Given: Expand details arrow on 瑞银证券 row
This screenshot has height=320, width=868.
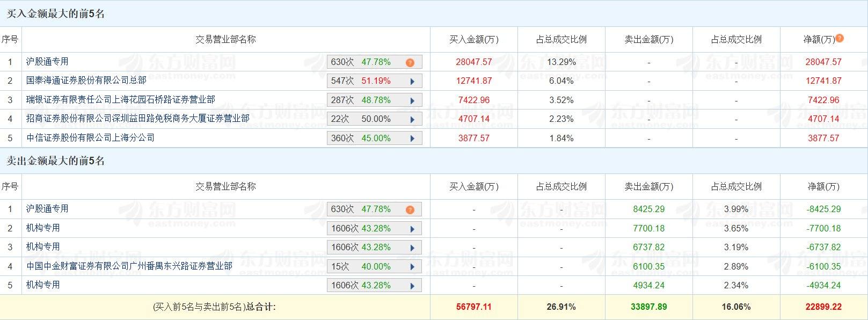Looking at the screenshot, I should (x=413, y=100).
